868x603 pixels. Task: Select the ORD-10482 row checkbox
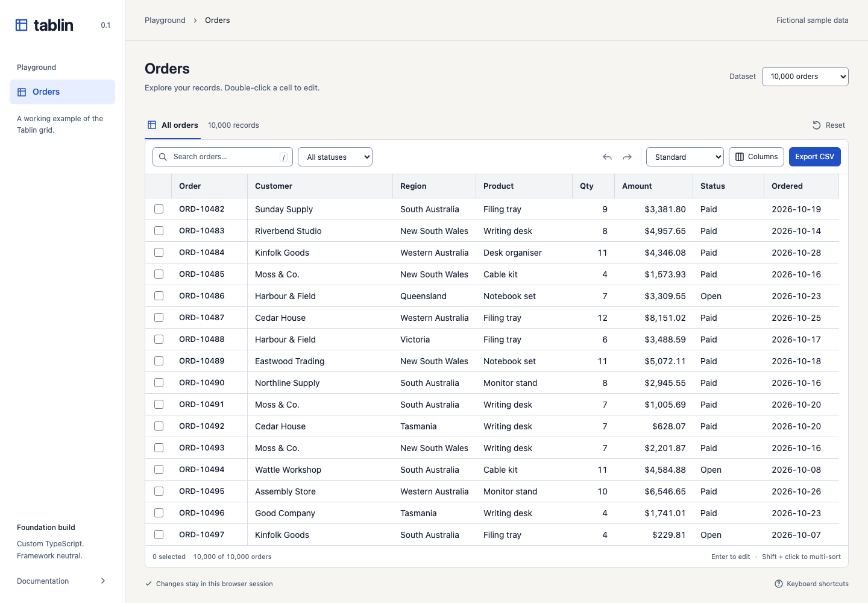click(x=159, y=209)
